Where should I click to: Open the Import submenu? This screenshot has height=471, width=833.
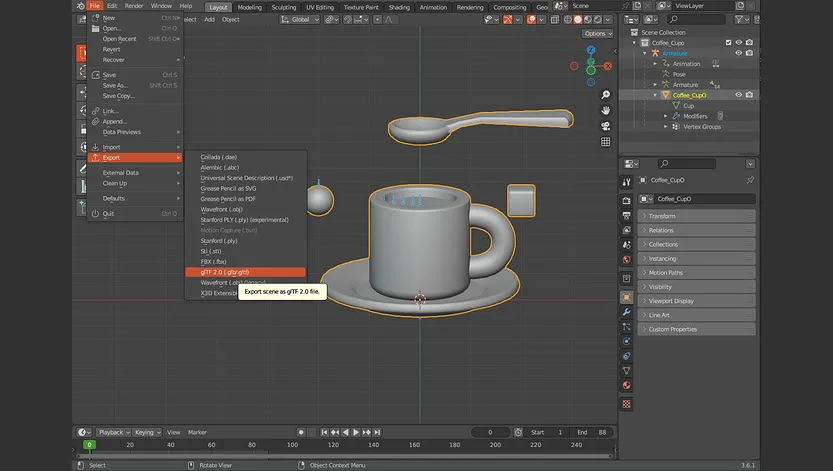pos(135,147)
